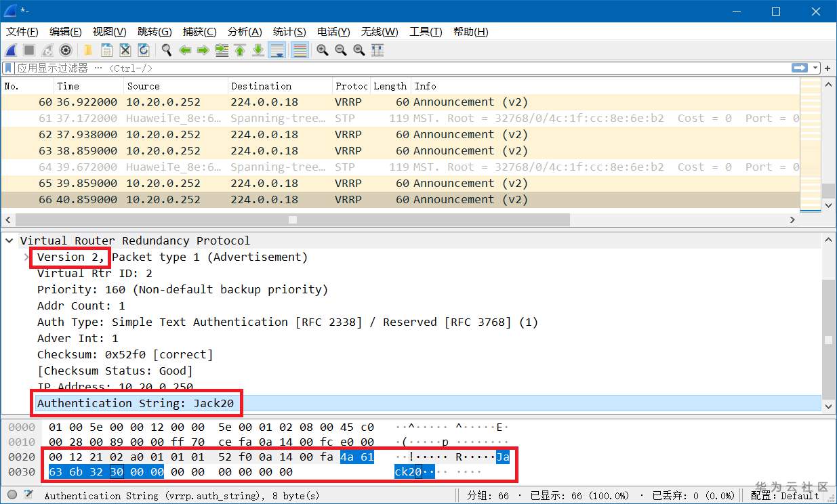Image resolution: width=837 pixels, height=504 pixels.
Task: Open the 帮助(H) menu
Action: pos(470,32)
